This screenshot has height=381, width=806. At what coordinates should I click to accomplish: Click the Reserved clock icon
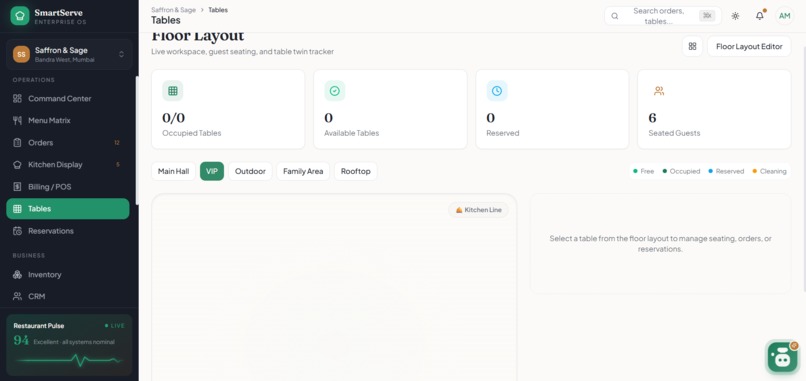pos(497,91)
